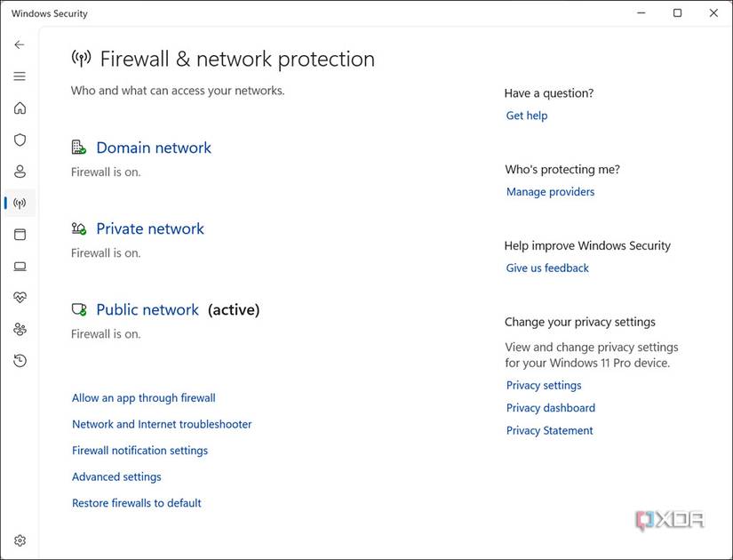Open Family options icon
Image resolution: width=733 pixels, height=560 pixels.
(20, 329)
